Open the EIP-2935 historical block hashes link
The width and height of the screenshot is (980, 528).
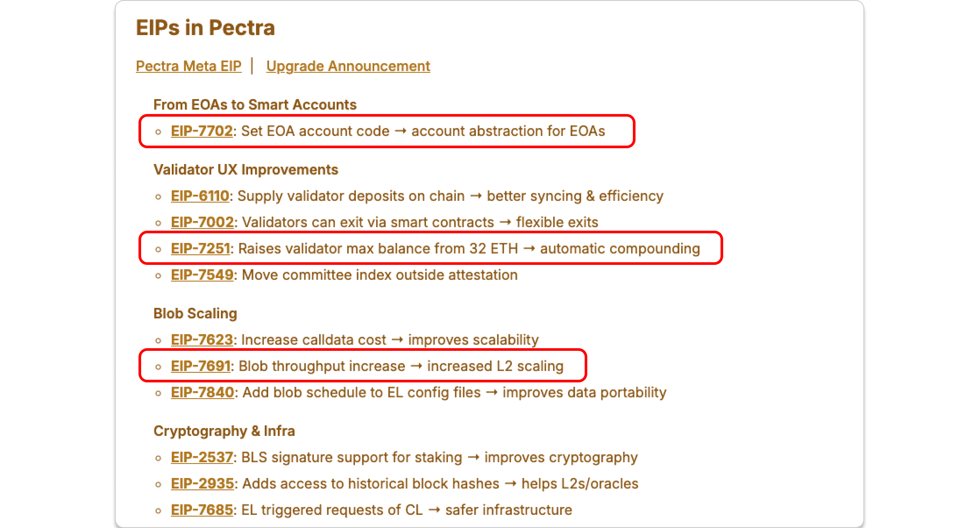coord(202,484)
